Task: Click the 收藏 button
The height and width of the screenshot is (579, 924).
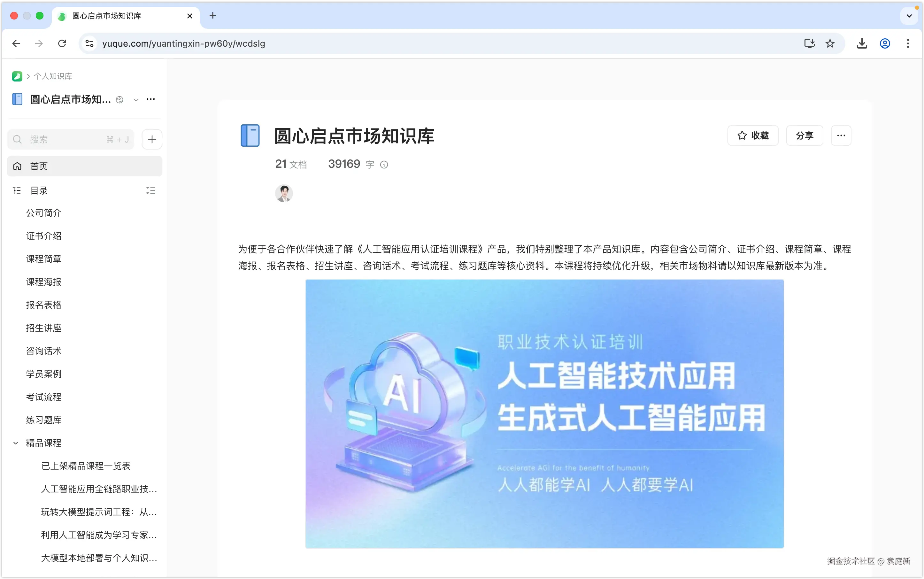Action: (x=752, y=135)
